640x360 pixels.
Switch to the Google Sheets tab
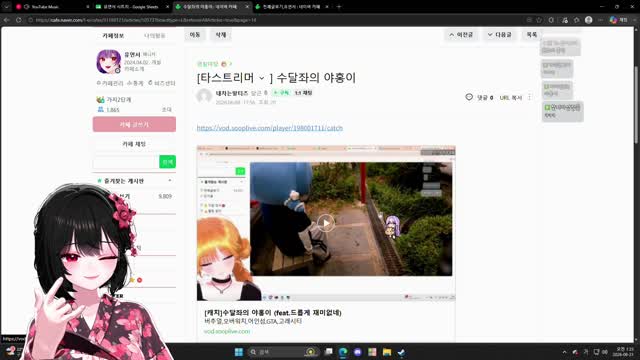coord(131,7)
